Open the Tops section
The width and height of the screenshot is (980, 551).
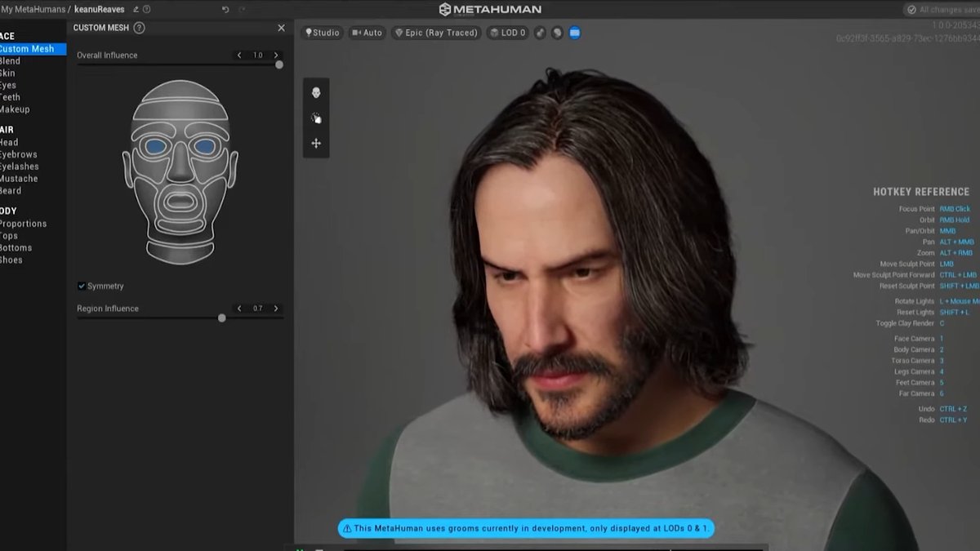pos(11,236)
